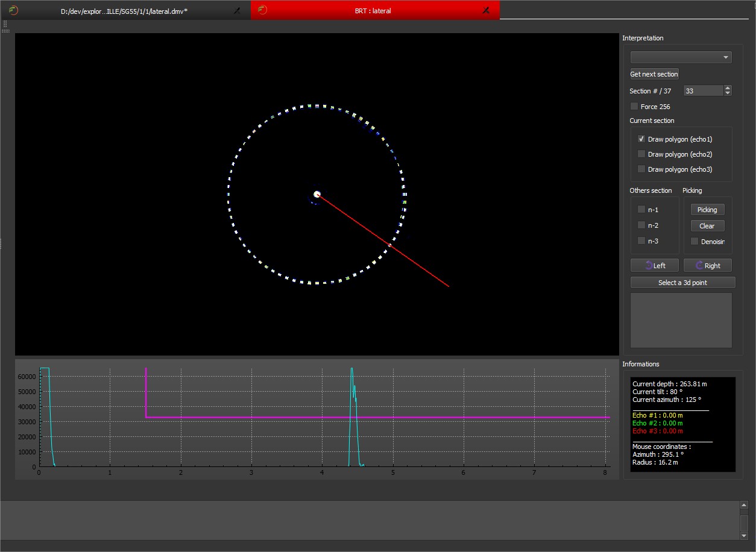
Task: Enable the Force 256 checkbox
Action: pos(634,107)
